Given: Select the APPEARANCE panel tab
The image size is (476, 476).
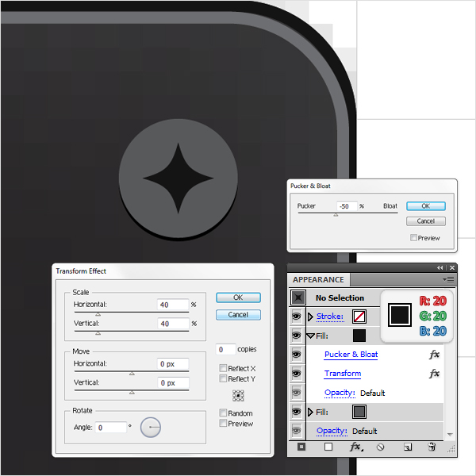Looking at the screenshot, I should point(318,279).
